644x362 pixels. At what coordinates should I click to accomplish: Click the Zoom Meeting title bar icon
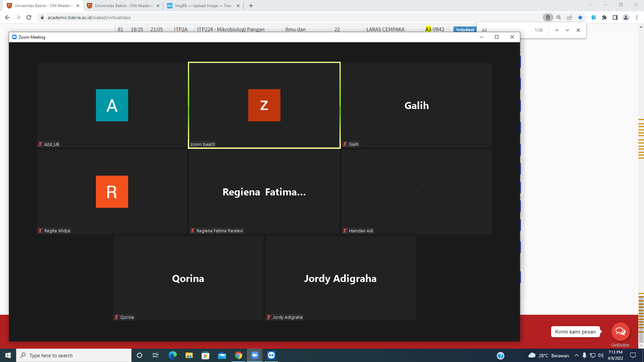(x=14, y=37)
